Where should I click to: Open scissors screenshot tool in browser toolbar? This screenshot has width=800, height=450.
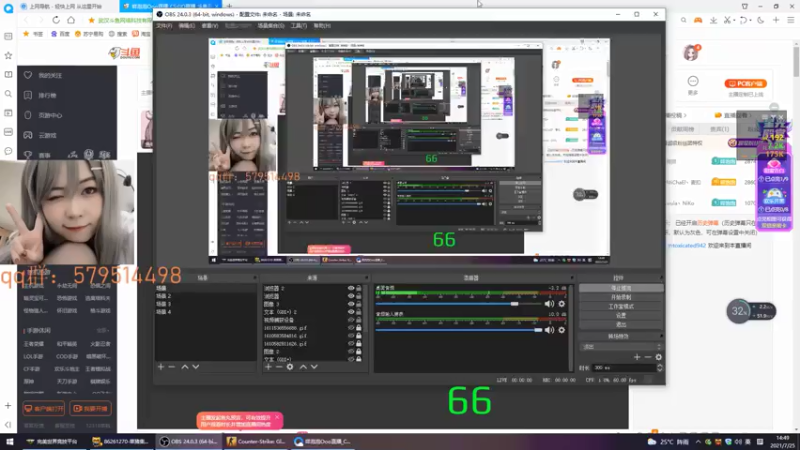728,20
